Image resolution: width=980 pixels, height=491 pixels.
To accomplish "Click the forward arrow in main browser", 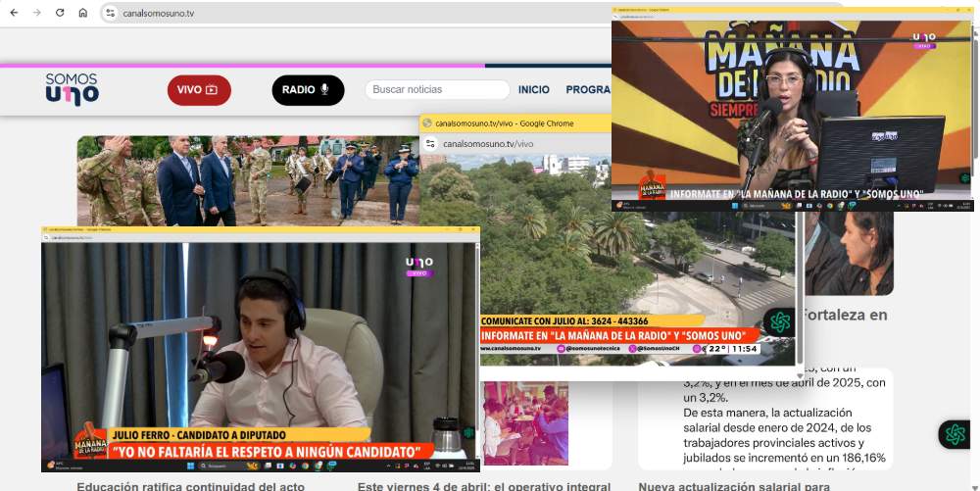I will (37, 13).
